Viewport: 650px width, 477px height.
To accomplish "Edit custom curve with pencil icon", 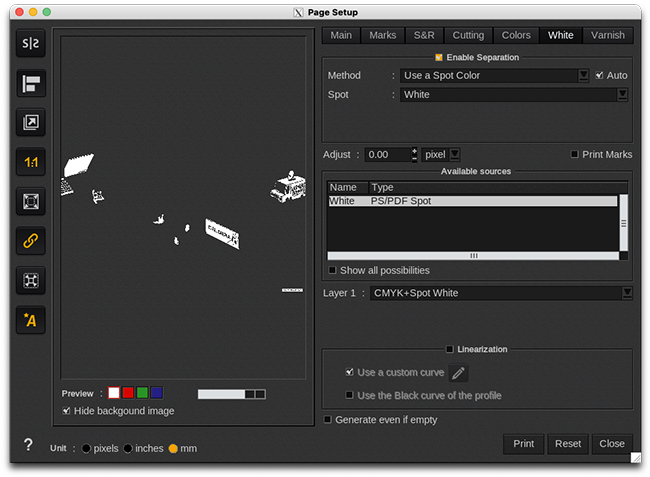I will (x=458, y=373).
